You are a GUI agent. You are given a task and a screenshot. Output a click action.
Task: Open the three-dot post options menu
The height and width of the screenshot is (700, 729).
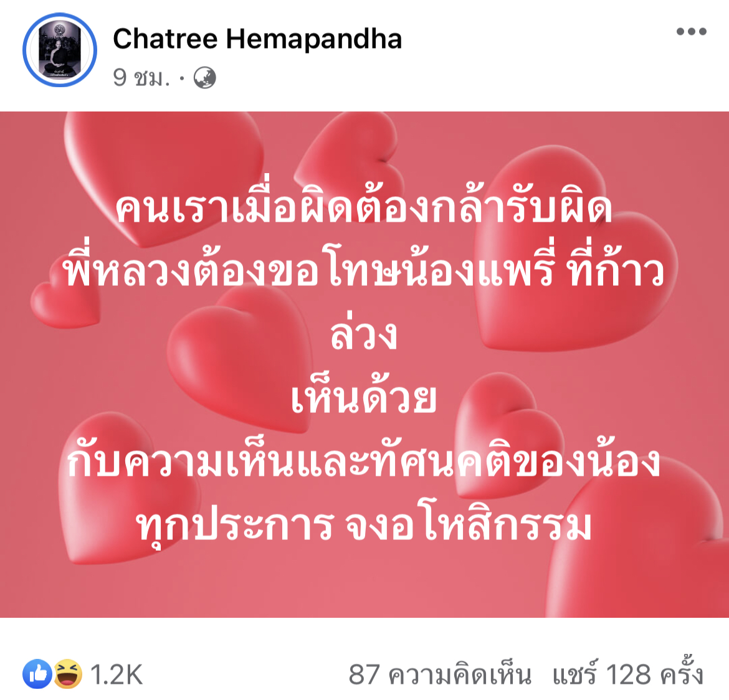click(x=692, y=32)
